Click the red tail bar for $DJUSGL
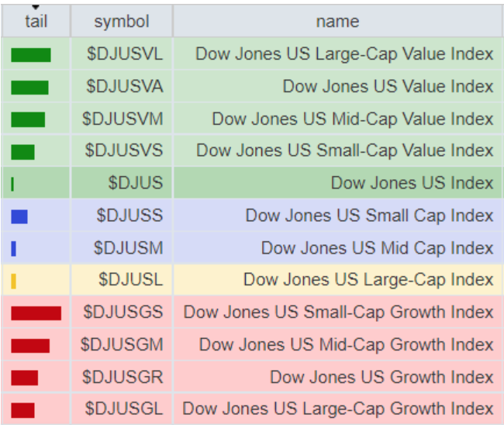This screenshot has height=425, width=504. tap(23, 410)
